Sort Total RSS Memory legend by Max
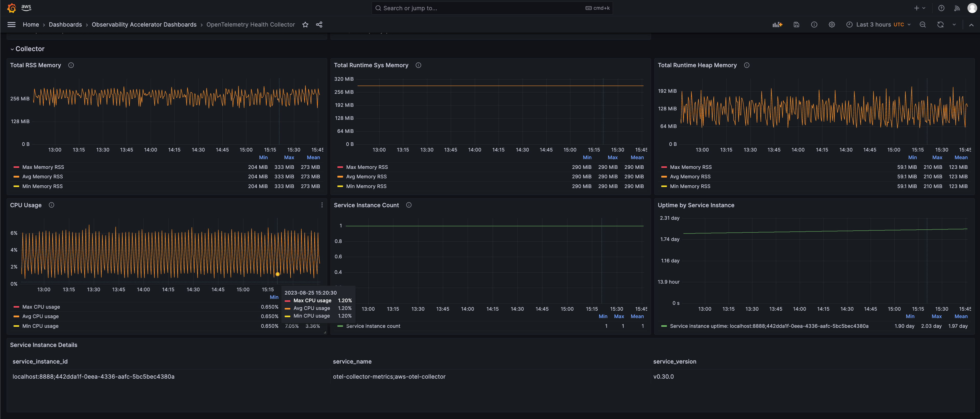Image resolution: width=980 pixels, height=419 pixels. coord(289,157)
